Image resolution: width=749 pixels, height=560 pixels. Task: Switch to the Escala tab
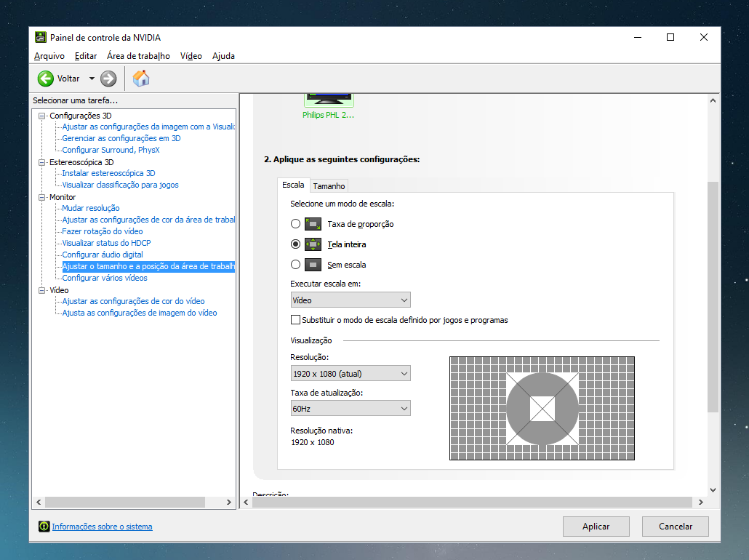[293, 185]
